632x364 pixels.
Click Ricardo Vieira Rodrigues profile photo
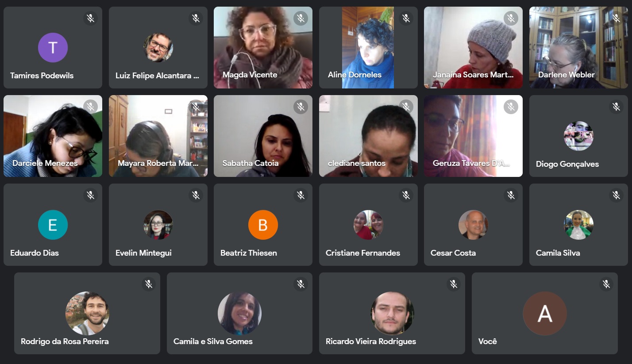click(x=392, y=313)
